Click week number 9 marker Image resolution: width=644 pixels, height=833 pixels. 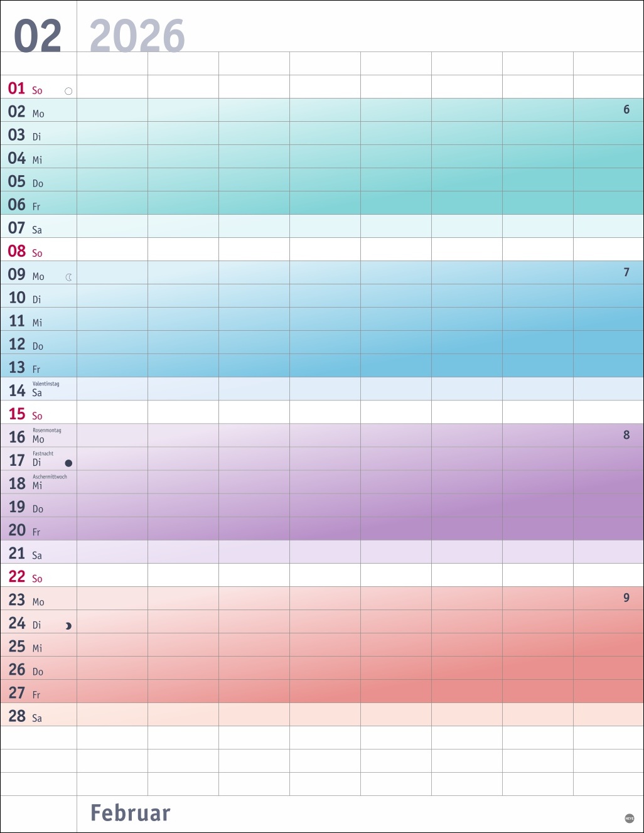point(626,598)
